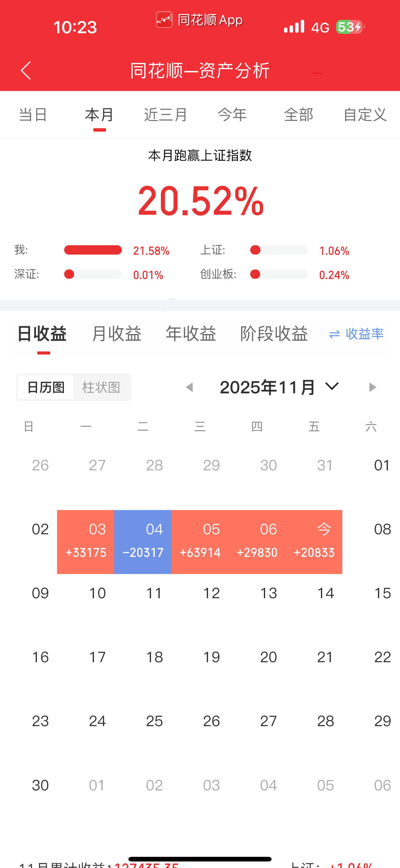Screen dimensions: 400x868
Task: Tap 深证 value 0.01%
Action: pos(148,275)
